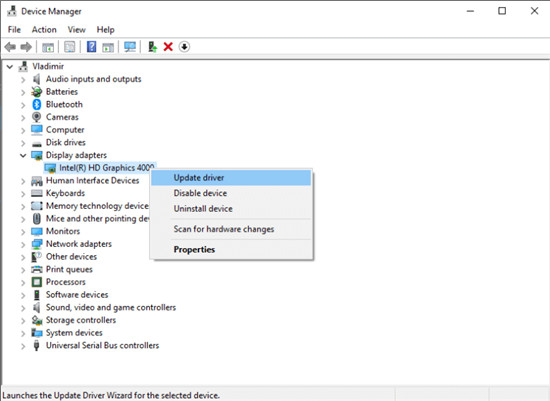Click the red X uninstall device icon
550x401 pixels.
click(x=168, y=47)
